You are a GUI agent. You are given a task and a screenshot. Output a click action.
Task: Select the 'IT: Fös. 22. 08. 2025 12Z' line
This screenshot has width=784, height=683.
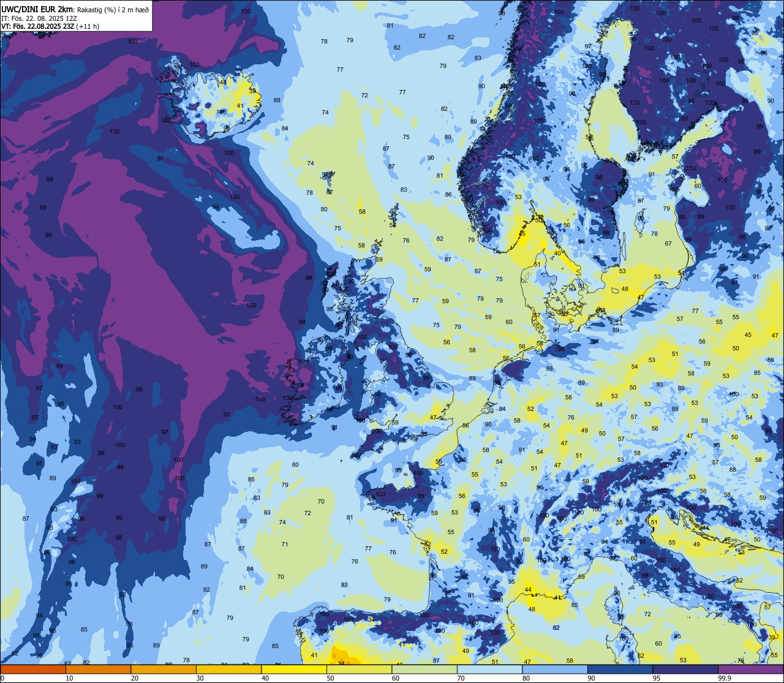tap(39, 18)
